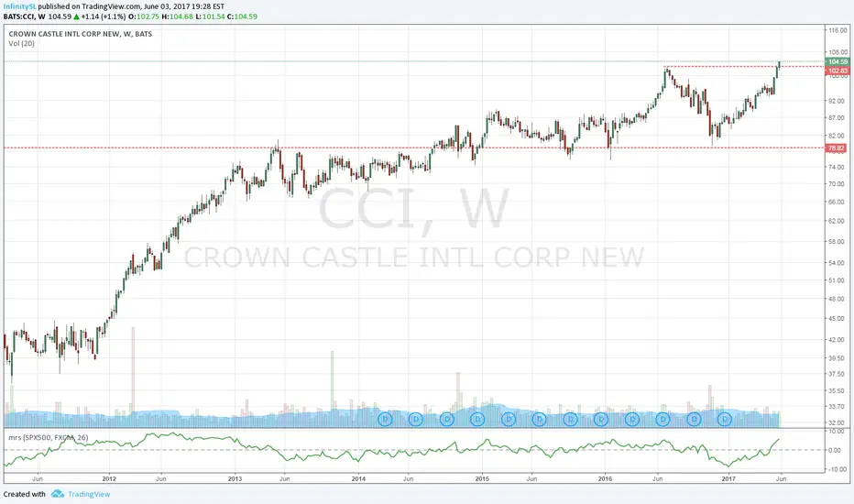Click the 74.00 price axis label
Image resolution: width=854 pixels, height=504 pixels.
pos(837,168)
